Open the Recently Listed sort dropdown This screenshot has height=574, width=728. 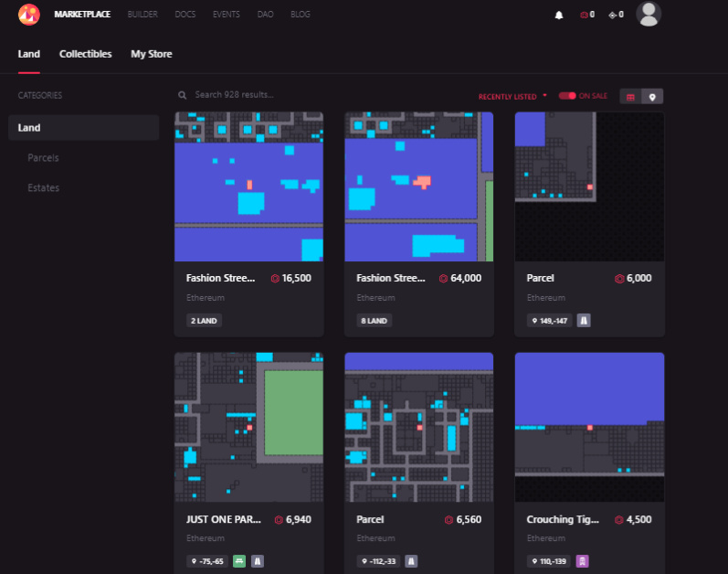coord(512,97)
